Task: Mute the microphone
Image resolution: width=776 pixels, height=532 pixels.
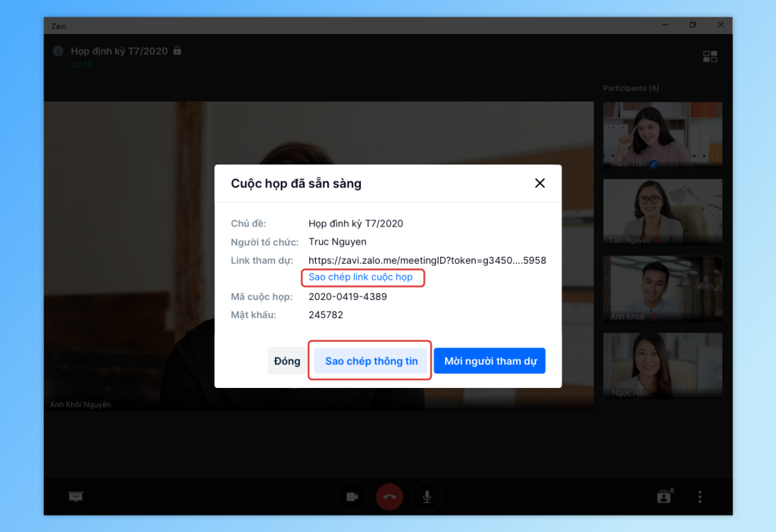Action: point(427,496)
